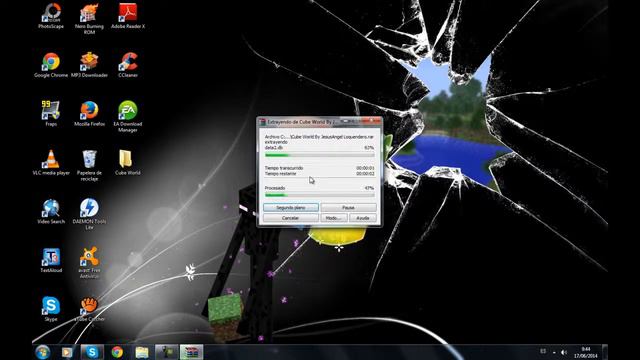This screenshot has height=360, width=640.
Task: Open Windows Explorer folder in the taskbar
Action: tap(142, 352)
